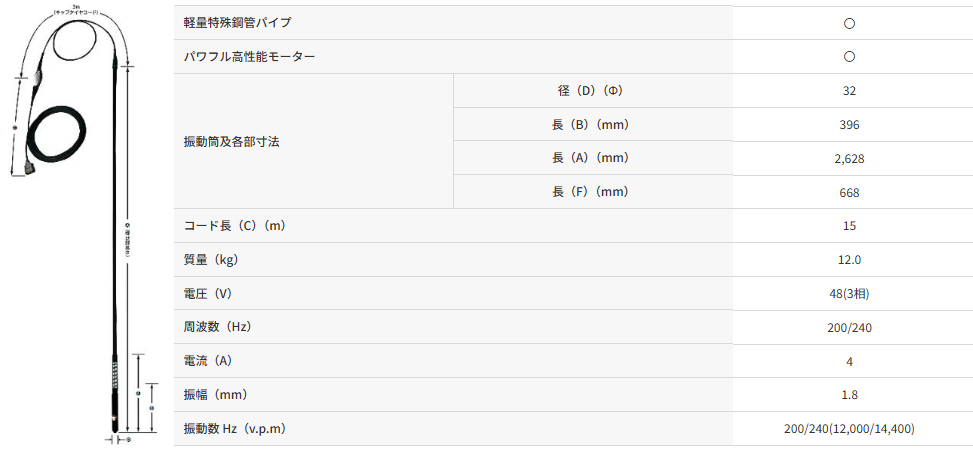Click the vibrator product diagram image
This screenshot has height=454, width=973.
[x=84, y=225]
